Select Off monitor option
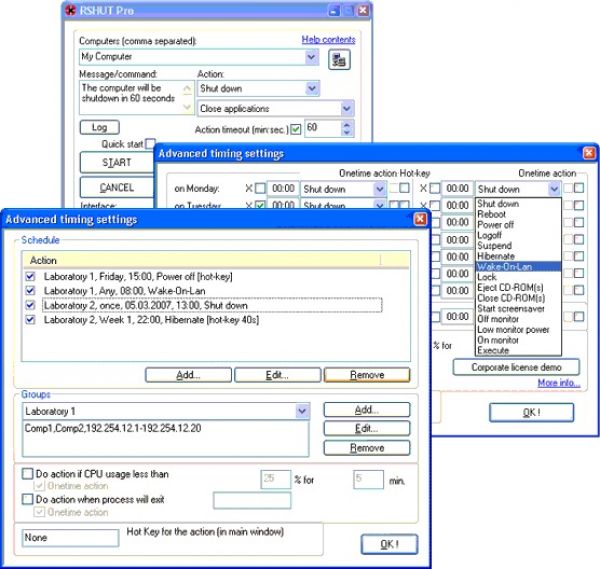Viewport: 600px width, 569px height. coord(518,319)
